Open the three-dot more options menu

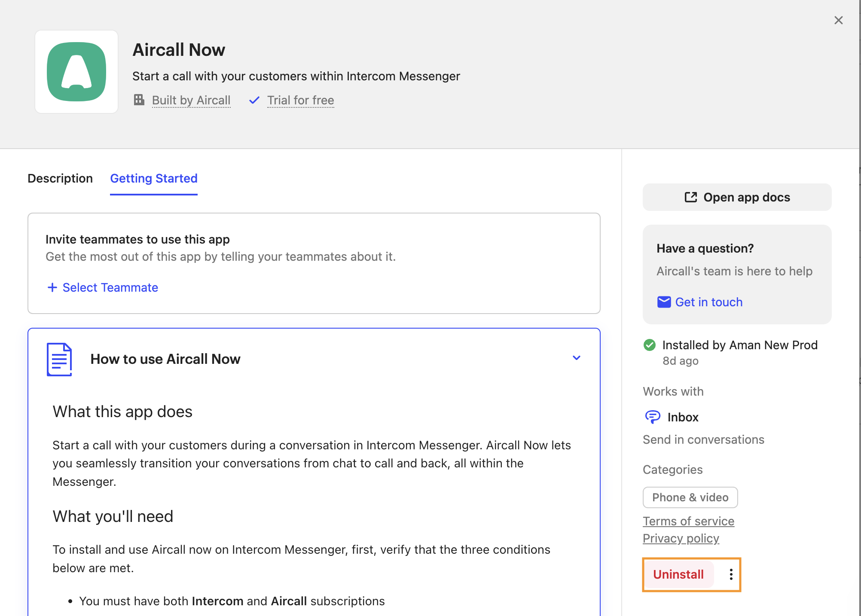tap(731, 574)
